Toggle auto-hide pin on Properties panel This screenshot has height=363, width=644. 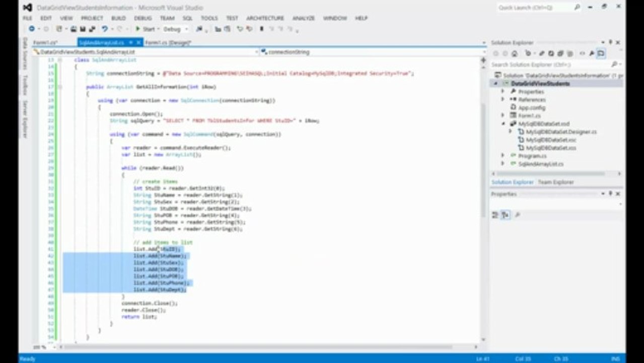click(610, 194)
